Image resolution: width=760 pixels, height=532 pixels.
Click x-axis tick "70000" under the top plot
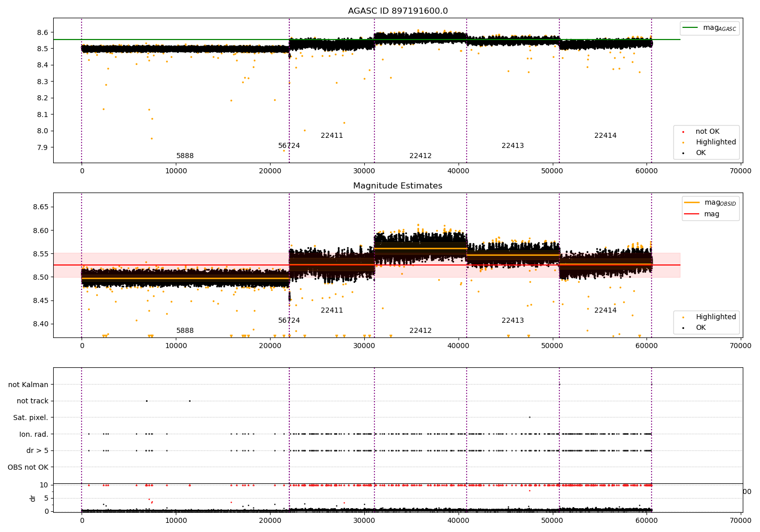pyautogui.click(x=741, y=171)
